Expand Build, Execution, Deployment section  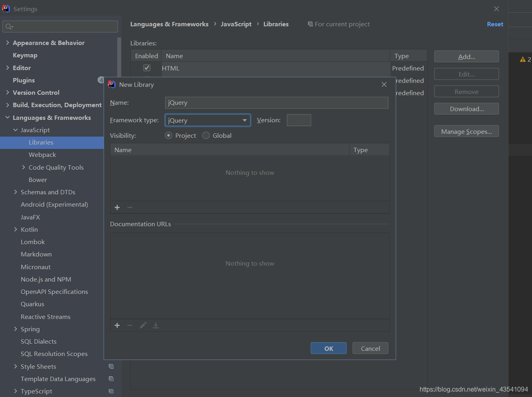tap(8, 105)
